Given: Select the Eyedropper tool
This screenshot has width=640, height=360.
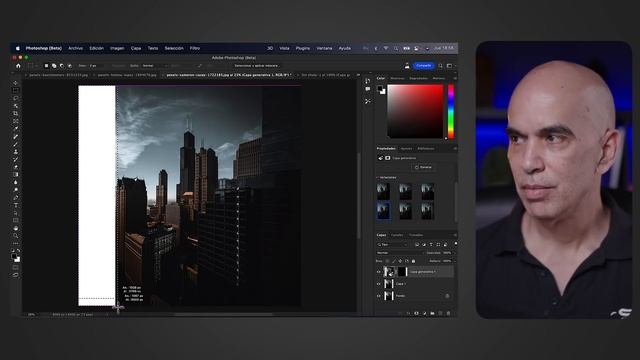Looking at the screenshot, I should 16,129.
